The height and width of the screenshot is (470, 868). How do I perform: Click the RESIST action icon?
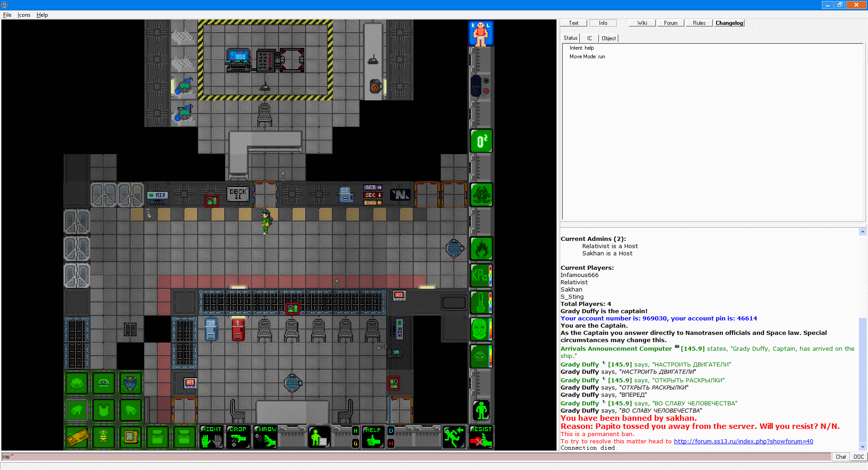click(481, 437)
